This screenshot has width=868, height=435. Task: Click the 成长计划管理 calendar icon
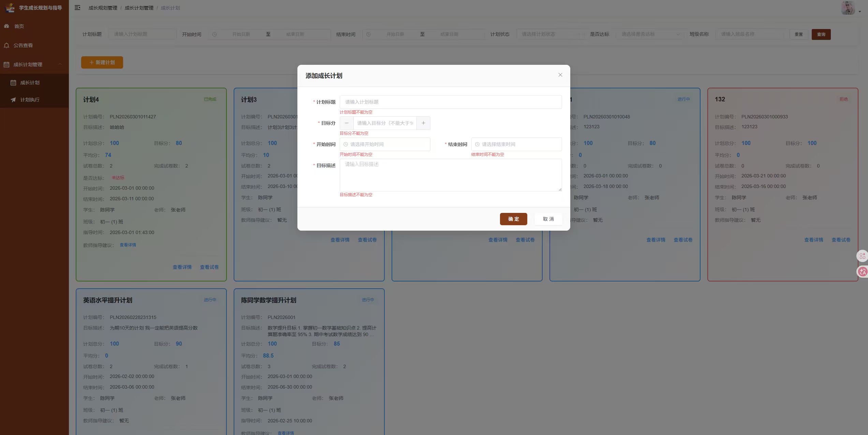point(6,64)
